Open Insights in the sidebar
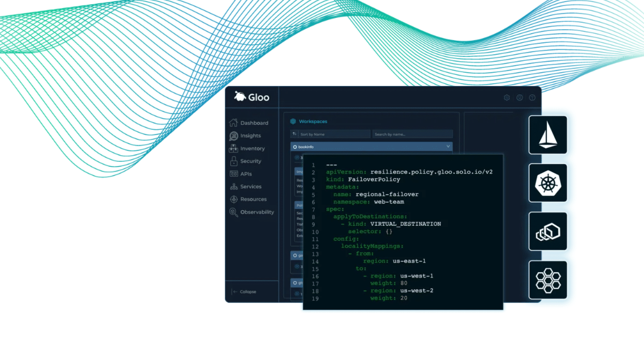The width and height of the screenshot is (644, 342). pyautogui.click(x=245, y=136)
